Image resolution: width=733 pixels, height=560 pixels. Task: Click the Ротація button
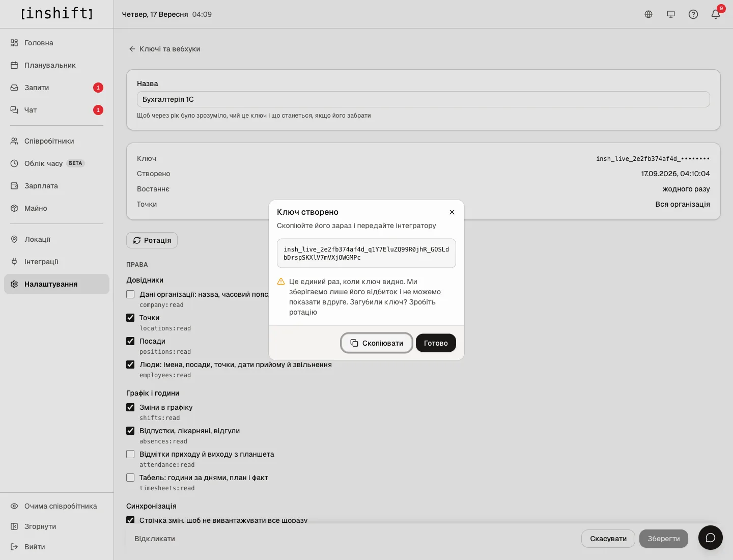152,240
